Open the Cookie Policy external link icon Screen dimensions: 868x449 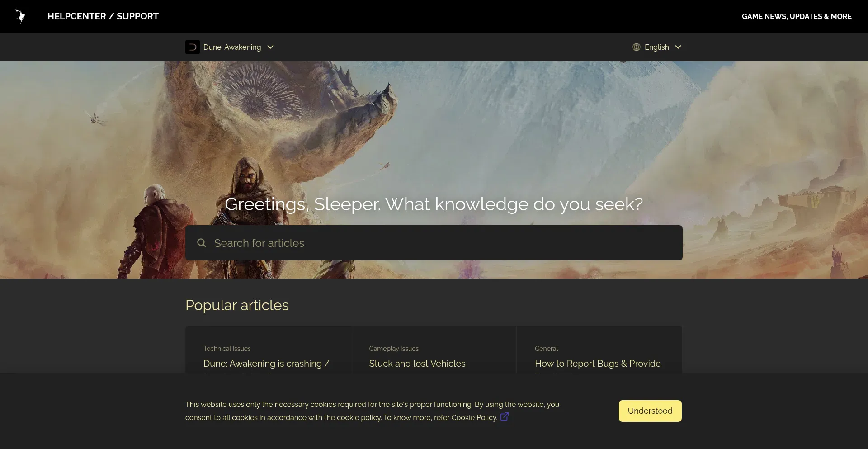[505, 417]
